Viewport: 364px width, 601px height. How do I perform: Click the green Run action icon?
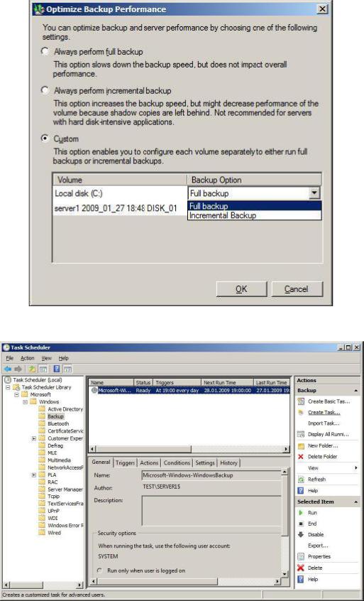301,512
